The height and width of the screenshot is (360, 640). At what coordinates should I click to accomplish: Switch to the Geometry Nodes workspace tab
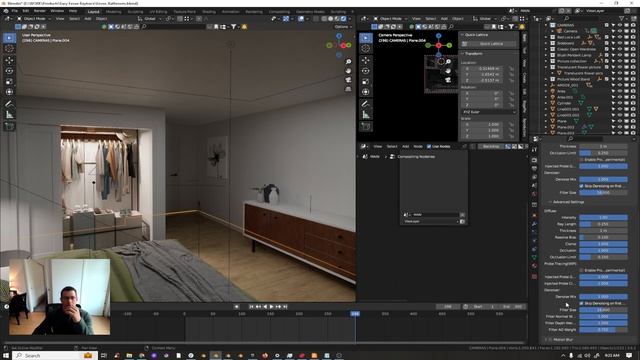[x=310, y=12]
